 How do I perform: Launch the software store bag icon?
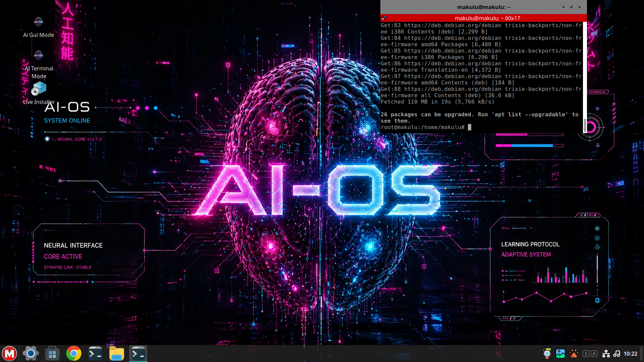point(52,354)
